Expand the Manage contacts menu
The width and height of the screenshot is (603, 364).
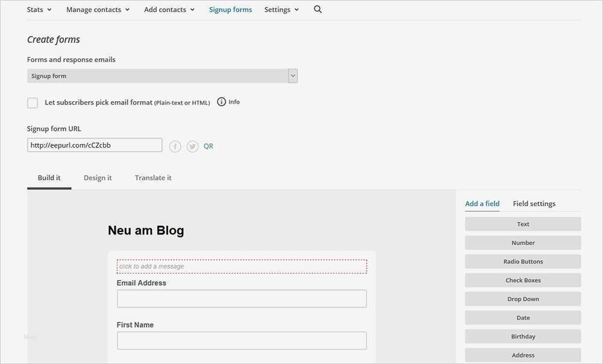(x=98, y=10)
